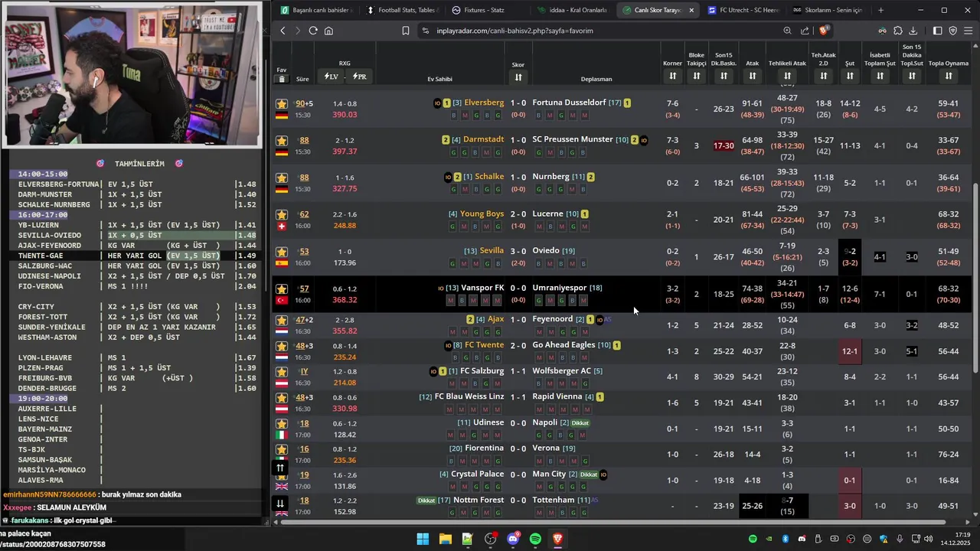Switch to FC Utrecht - SC Heerenveen tab
Viewport: 980px width, 551px height.
[x=743, y=10]
